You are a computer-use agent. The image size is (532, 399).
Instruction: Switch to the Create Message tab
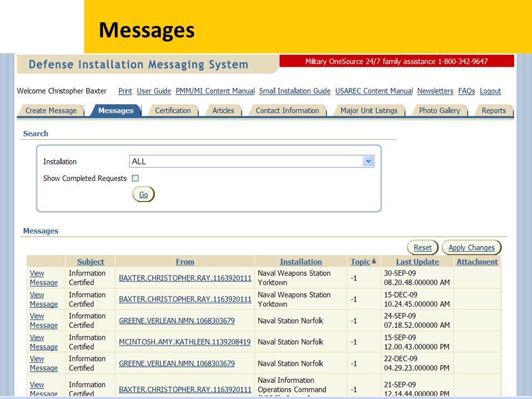point(51,111)
